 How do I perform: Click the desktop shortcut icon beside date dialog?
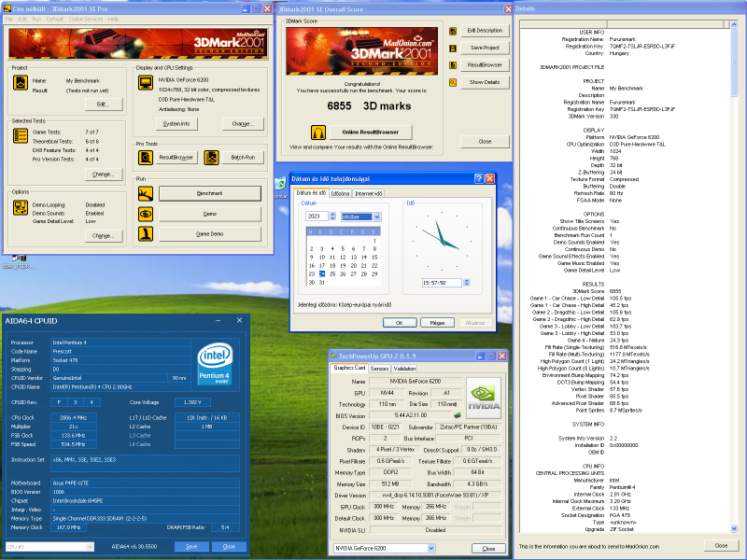[x=281, y=184]
